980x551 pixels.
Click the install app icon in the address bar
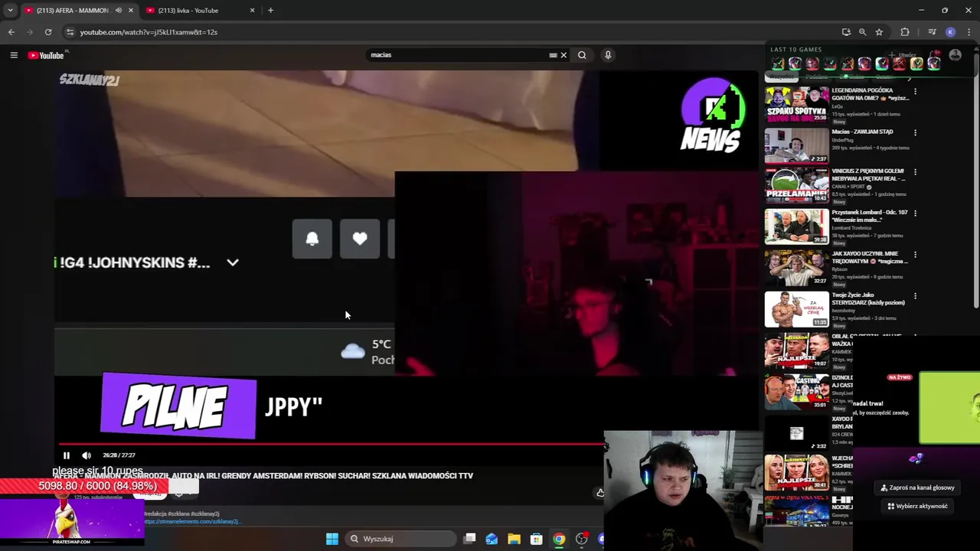(846, 32)
